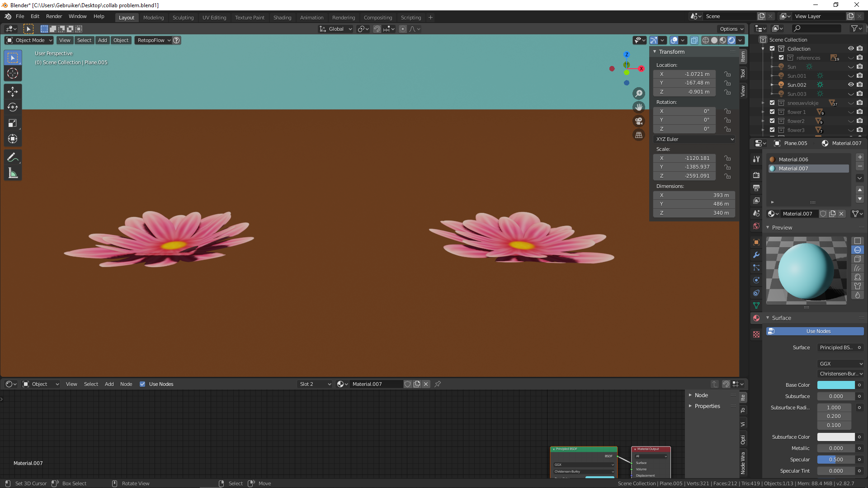Open the Object Mode dropdown
The image size is (868, 488).
29,40
